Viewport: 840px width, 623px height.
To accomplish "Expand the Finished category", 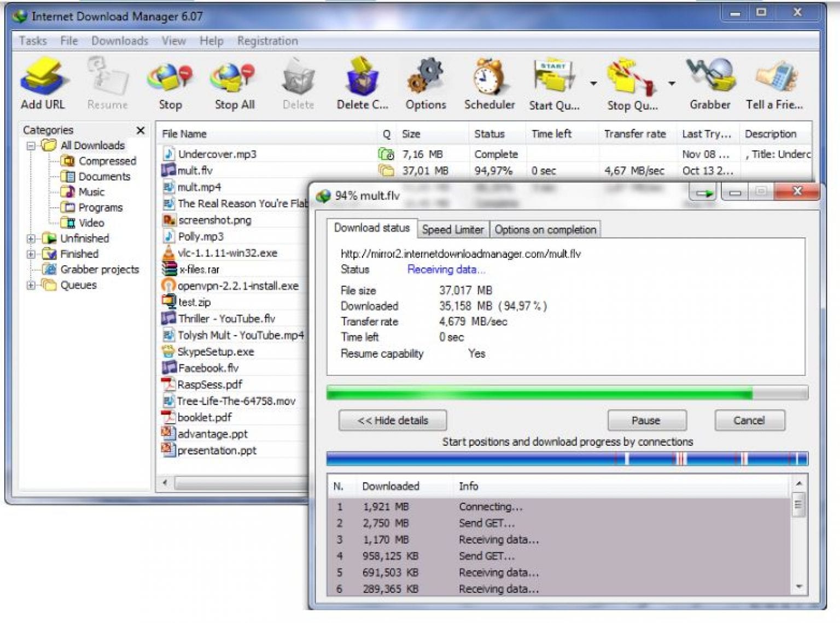I will (x=31, y=254).
